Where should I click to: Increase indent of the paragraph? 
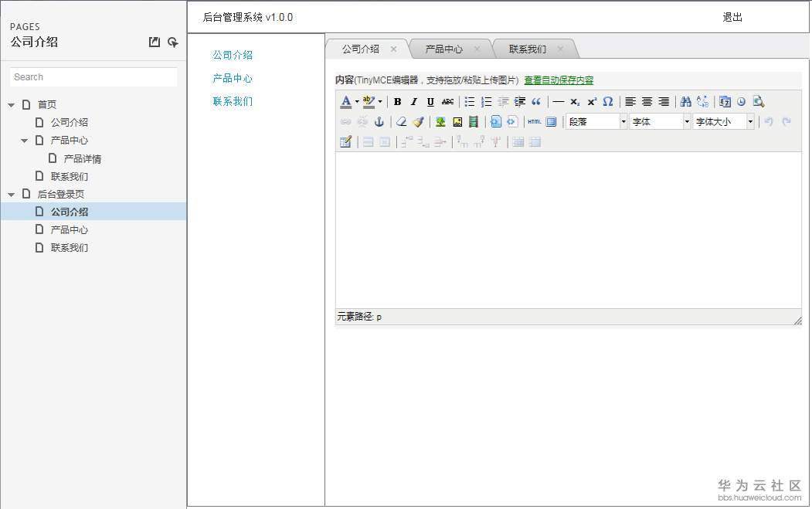(519, 102)
